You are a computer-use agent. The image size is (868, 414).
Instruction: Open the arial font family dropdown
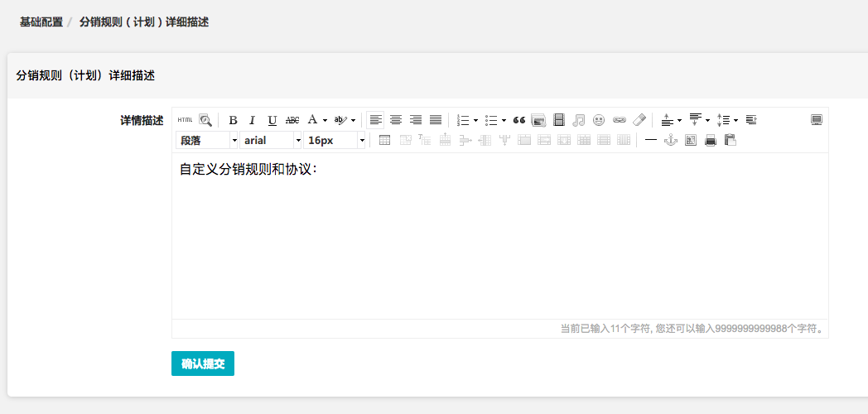coord(271,140)
